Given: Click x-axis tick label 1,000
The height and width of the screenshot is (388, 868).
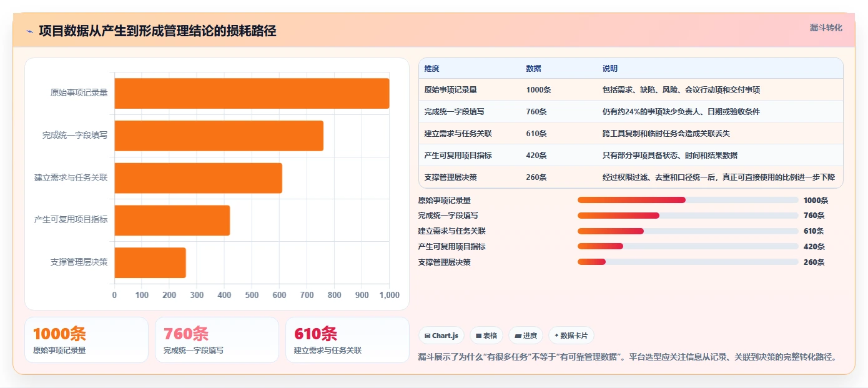Looking at the screenshot, I should 389,295.
